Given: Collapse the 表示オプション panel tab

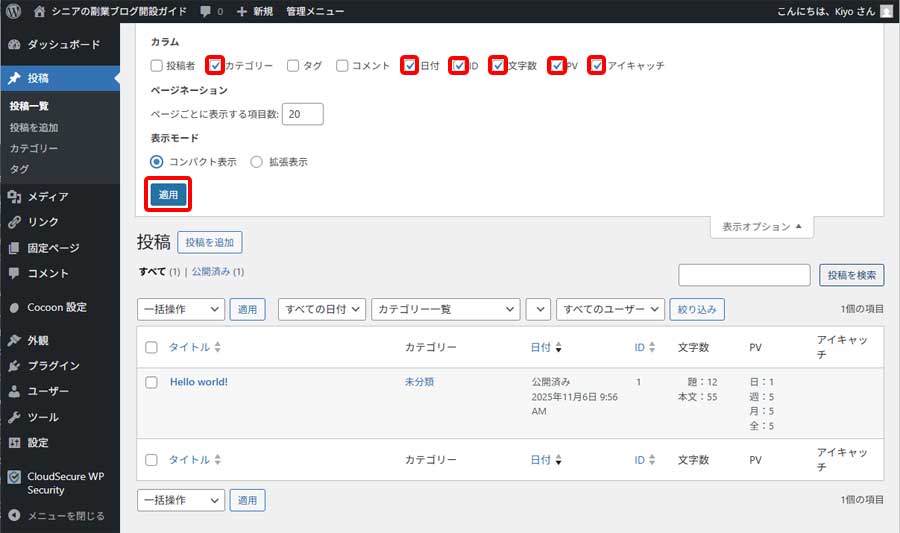Looking at the screenshot, I should tap(762, 227).
